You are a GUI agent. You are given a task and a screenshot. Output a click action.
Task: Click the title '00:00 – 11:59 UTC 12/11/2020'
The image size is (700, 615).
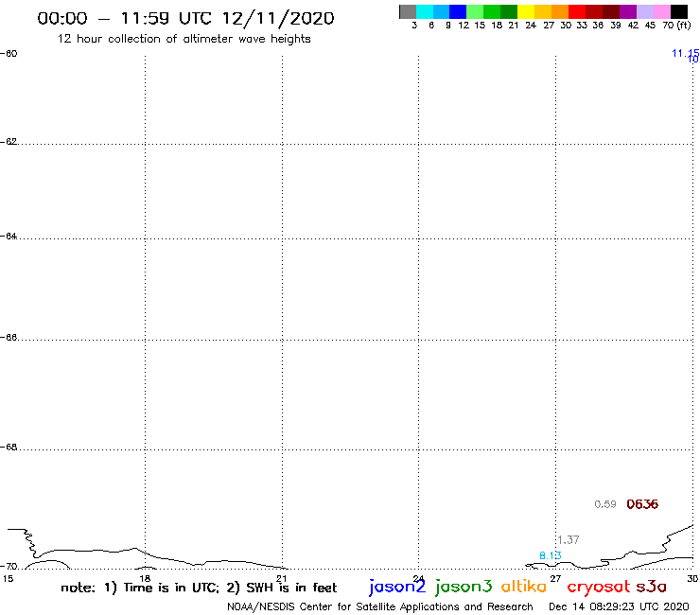[185, 19]
